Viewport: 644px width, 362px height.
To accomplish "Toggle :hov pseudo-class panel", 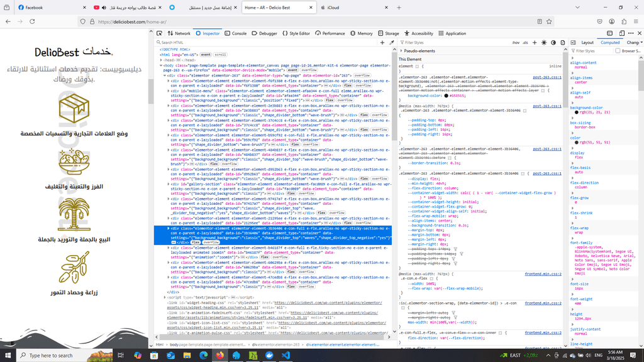I will tap(516, 43).
